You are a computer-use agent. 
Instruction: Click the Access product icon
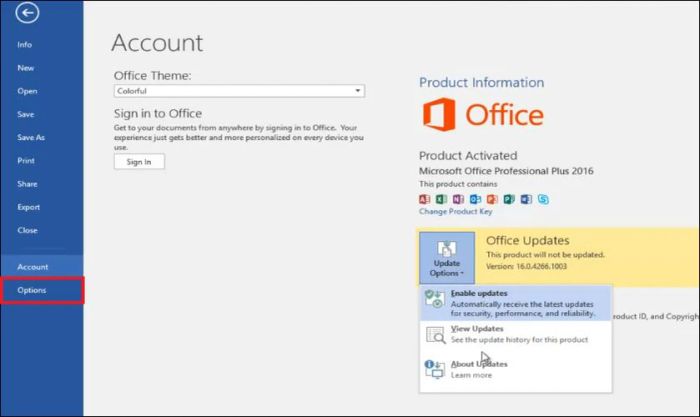point(425,199)
